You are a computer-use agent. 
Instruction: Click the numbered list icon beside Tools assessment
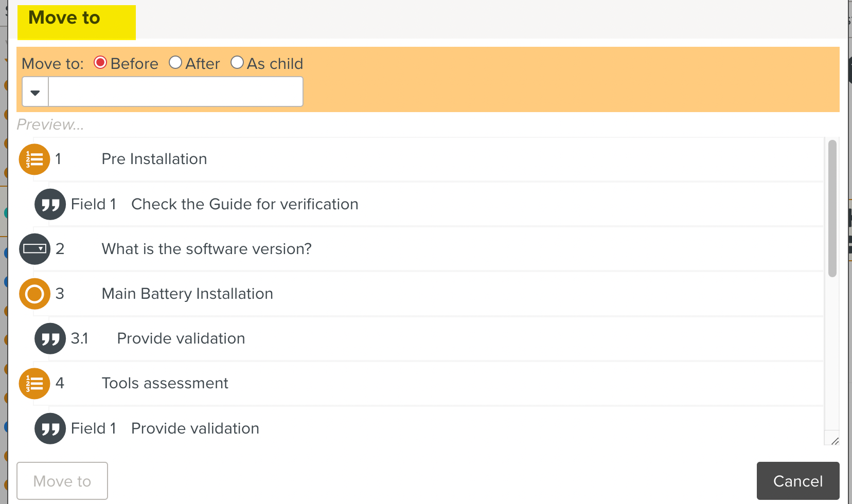coord(34,384)
